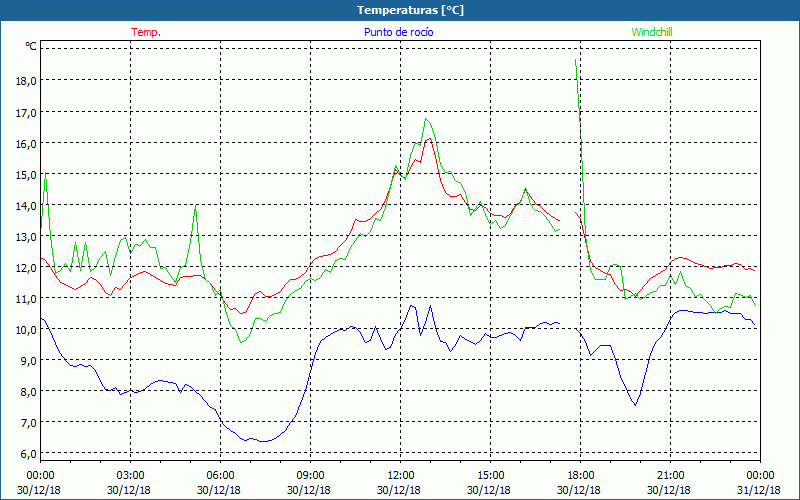The width and height of the screenshot is (800, 500).
Task: Click the 15:00 time axis label
Action: [491, 474]
